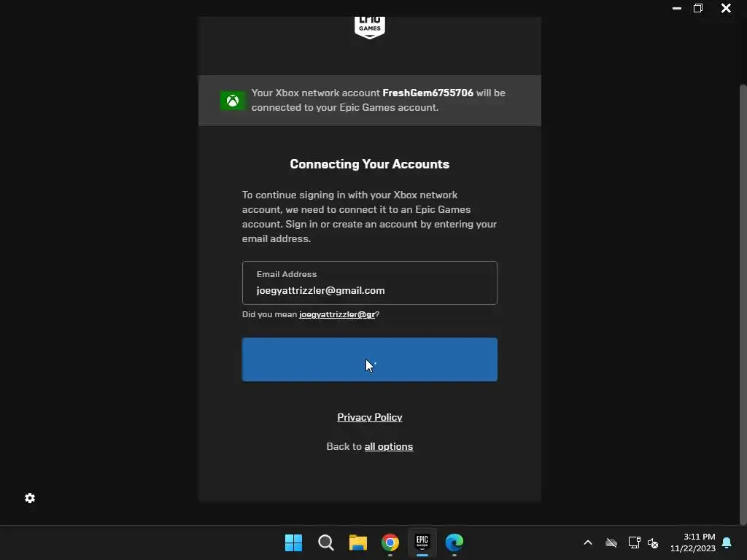Image resolution: width=747 pixels, height=560 pixels.
Task: Restore down the Epic Games window
Action: click(x=698, y=8)
